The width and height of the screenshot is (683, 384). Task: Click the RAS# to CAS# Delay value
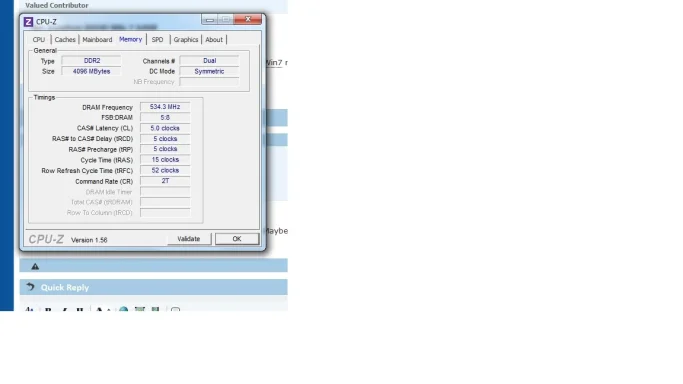coord(165,139)
